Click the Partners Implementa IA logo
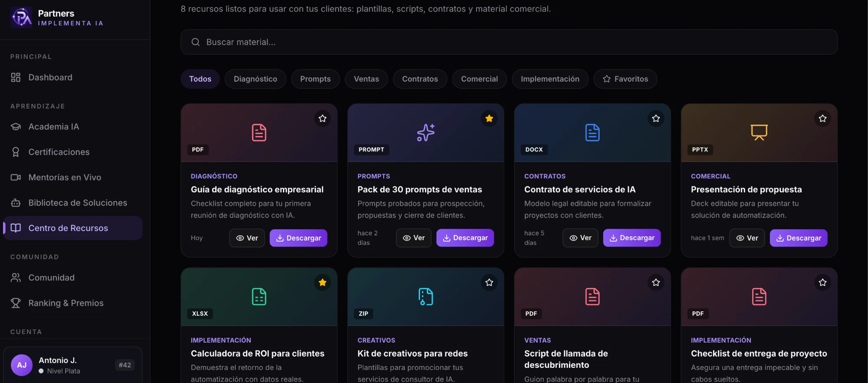The height and width of the screenshot is (383, 868). coord(57,18)
